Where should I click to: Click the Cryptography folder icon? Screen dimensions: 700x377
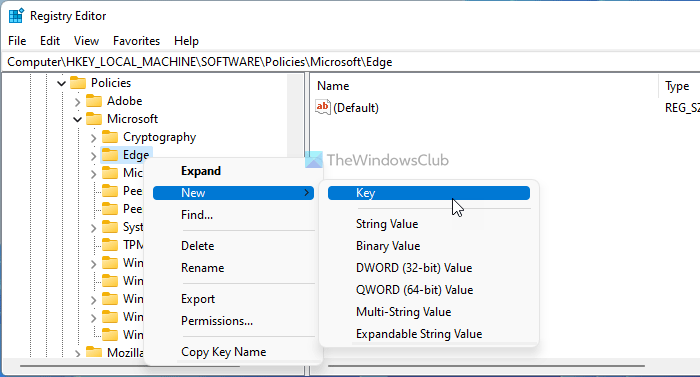coord(110,137)
